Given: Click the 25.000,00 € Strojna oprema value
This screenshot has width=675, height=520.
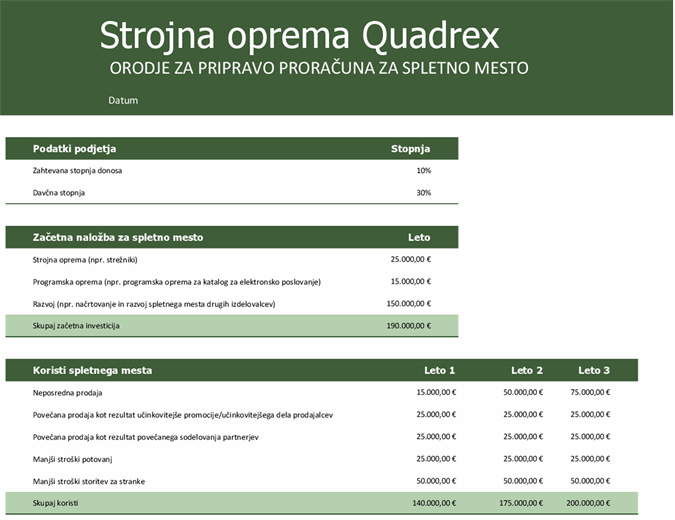Looking at the screenshot, I should (x=410, y=259).
